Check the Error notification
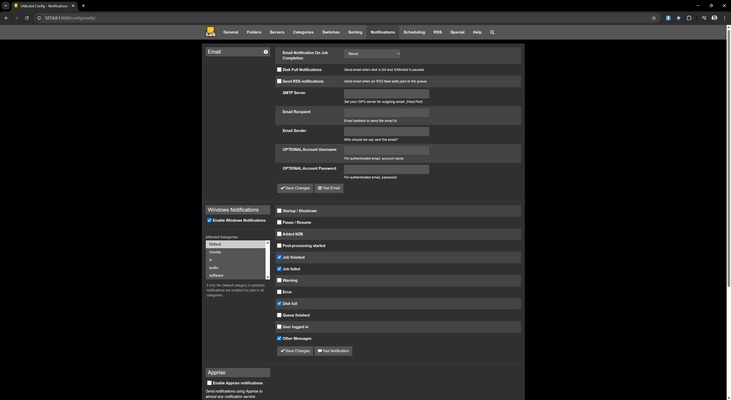 coord(279,292)
